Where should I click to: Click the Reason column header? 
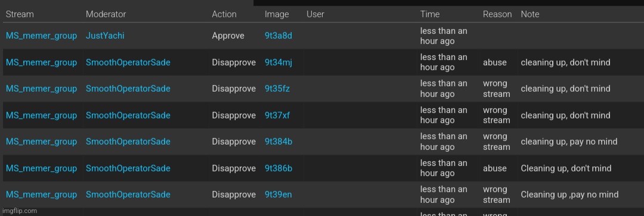(497, 14)
